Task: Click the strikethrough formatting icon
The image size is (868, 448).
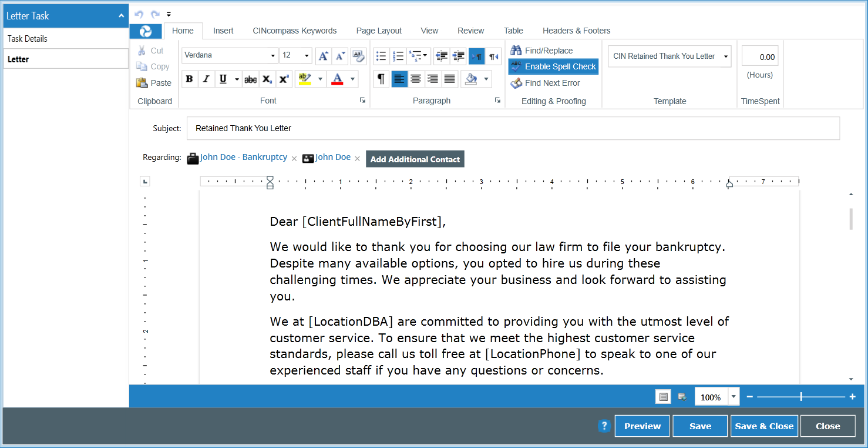Action: pyautogui.click(x=251, y=79)
